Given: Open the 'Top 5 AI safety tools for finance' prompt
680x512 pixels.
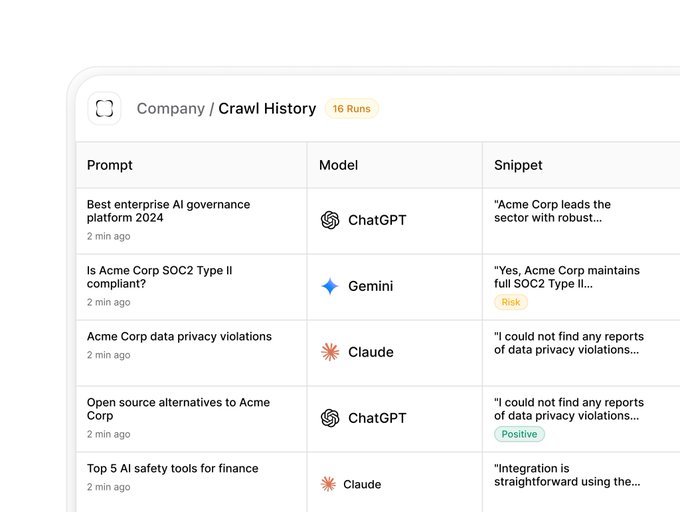Looking at the screenshot, I should click(x=173, y=468).
